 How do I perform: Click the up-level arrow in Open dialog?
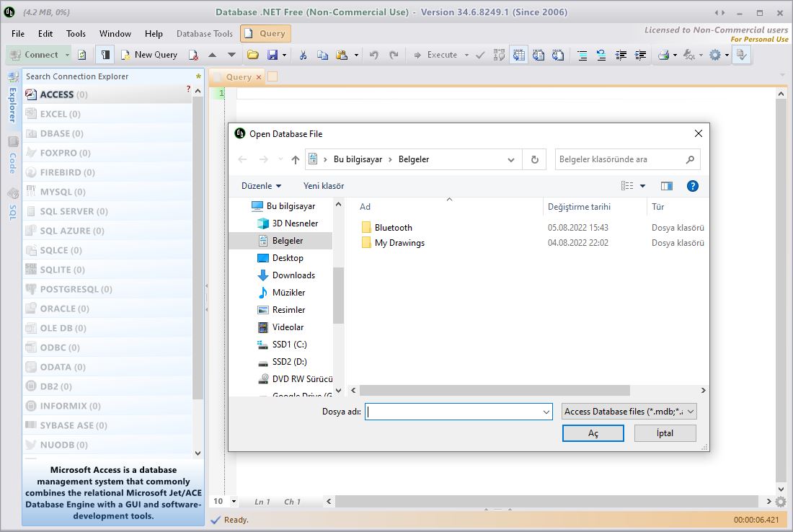coord(296,159)
